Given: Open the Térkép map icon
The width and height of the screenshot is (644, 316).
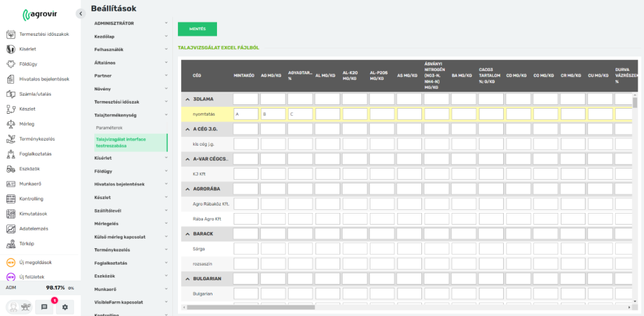Looking at the screenshot, I should point(11,244).
